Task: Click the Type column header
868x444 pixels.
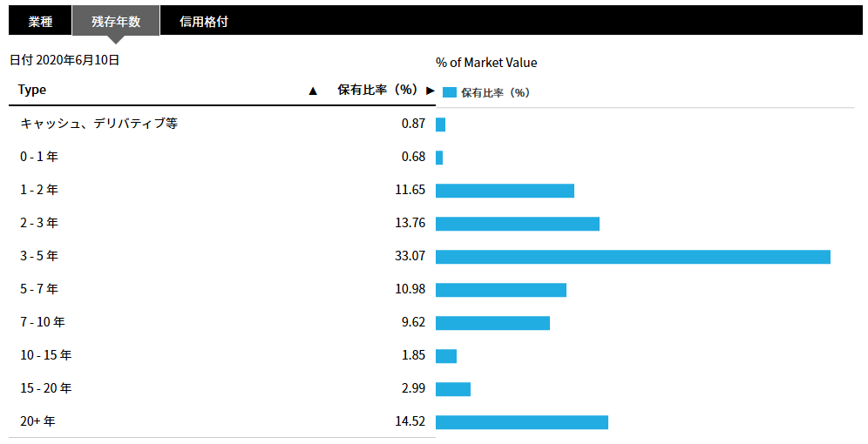Action: click(x=32, y=91)
